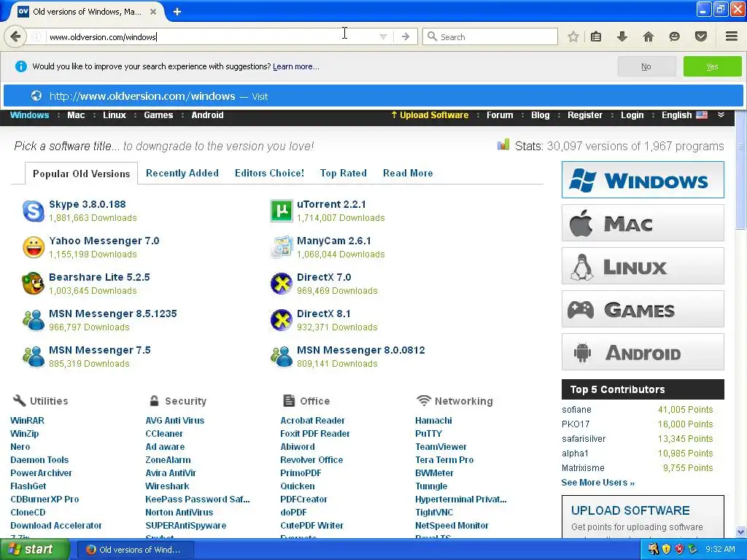Image resolution: width=747 pixels, height=560 pixels.
Task: Click the Windows category banner
Action: (x=643, y=180)
